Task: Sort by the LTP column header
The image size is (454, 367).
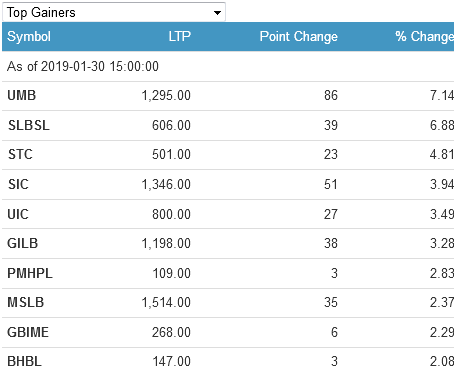Action: 180,36
